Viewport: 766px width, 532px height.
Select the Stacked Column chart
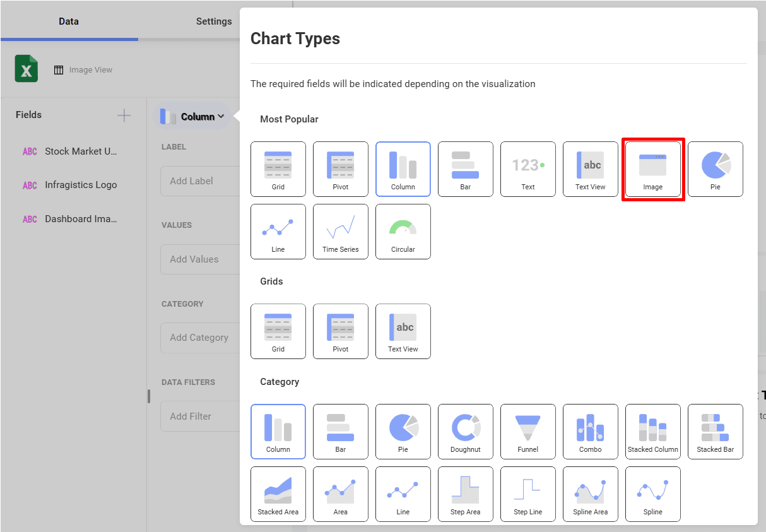point(653,432)
